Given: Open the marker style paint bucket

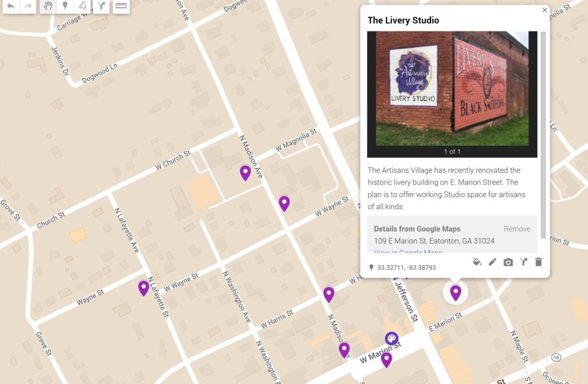Looking at the screenshot, I should pyautogui.click(x=477, y=262).
